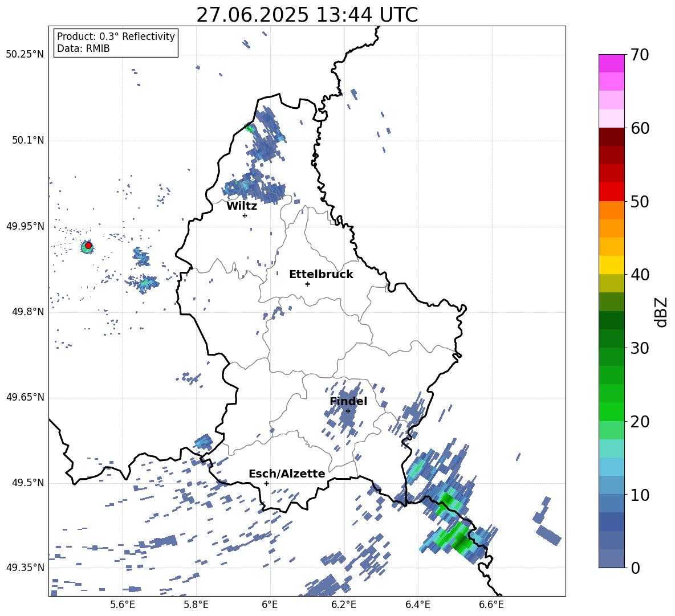This screenshot has width=675, height=616.
Task: Click the 30 value on colorbar
Action: coord(640,348)
